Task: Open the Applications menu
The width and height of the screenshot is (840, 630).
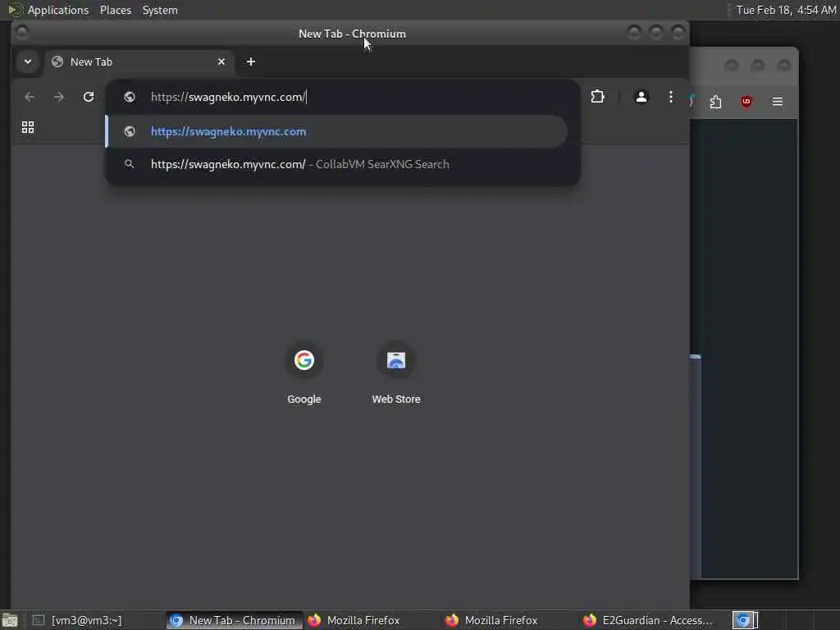Action: click(x=58, y=10)
